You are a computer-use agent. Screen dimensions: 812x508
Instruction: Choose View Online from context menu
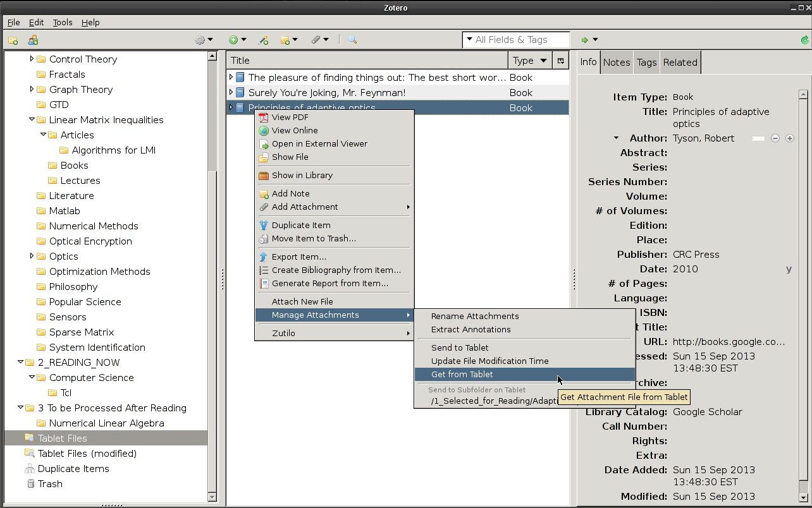click(335, 131)
